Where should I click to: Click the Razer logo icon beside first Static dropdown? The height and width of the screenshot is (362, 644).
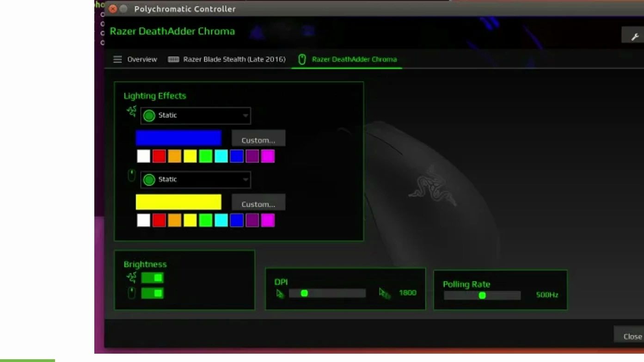(132, 111)
